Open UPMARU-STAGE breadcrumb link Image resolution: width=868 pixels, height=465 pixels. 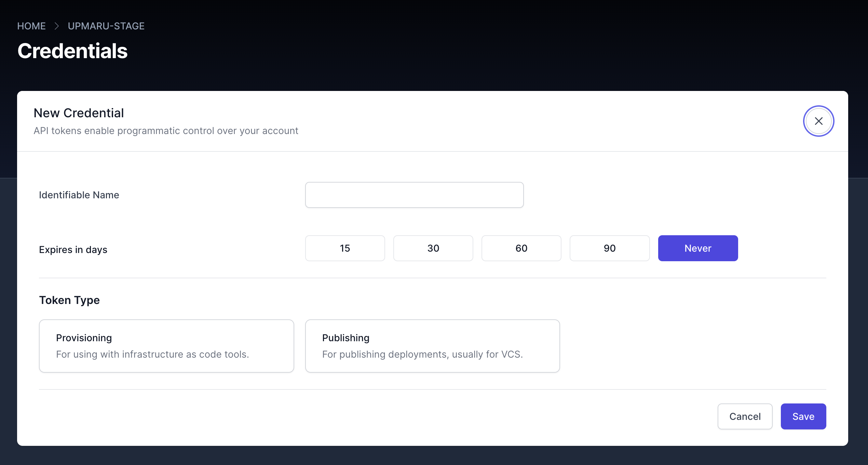pyautogui.click(x=106, y=26)
